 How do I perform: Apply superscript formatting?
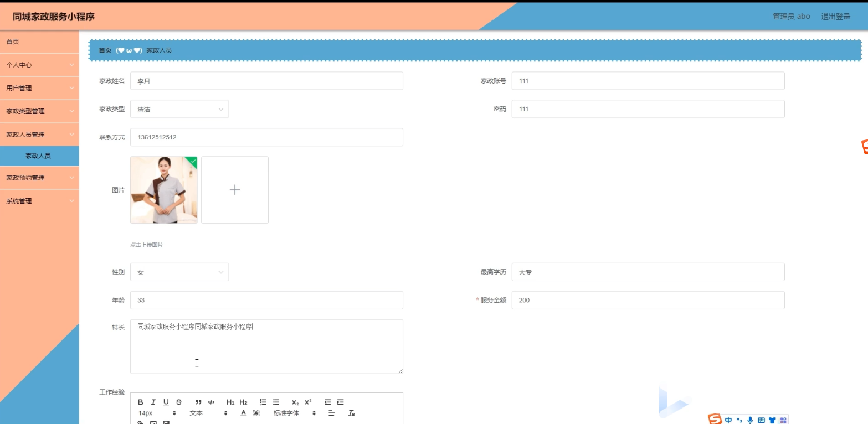click(x=308, y=402)
